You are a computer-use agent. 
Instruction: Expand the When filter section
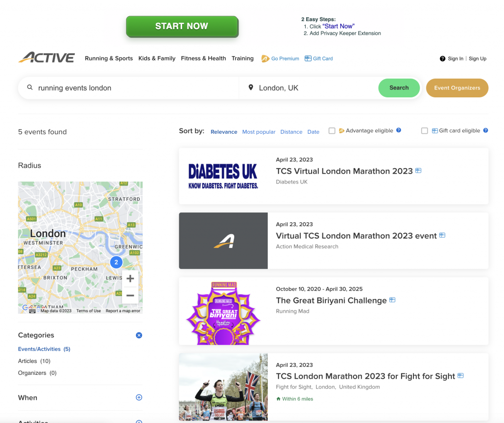(139, 397)
